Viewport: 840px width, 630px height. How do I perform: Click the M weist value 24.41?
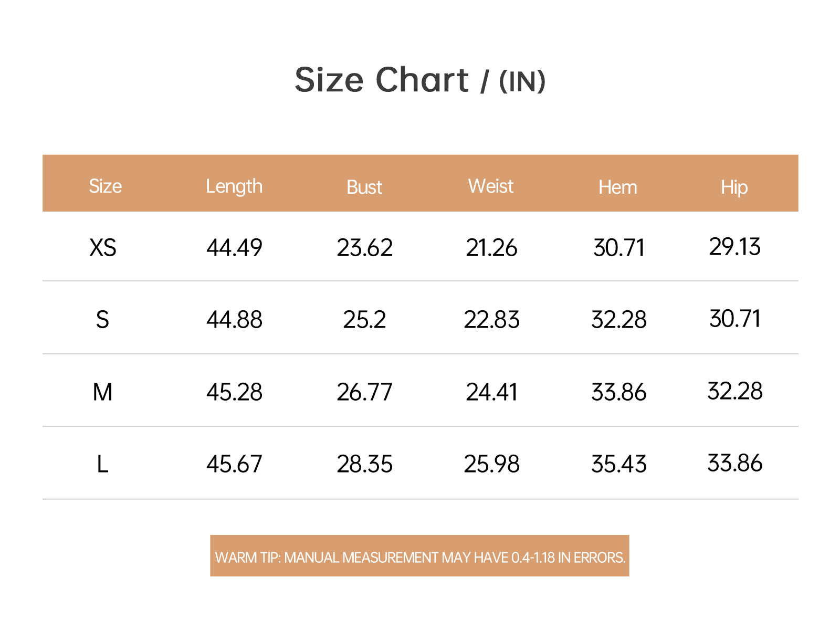tap(491, 392)
